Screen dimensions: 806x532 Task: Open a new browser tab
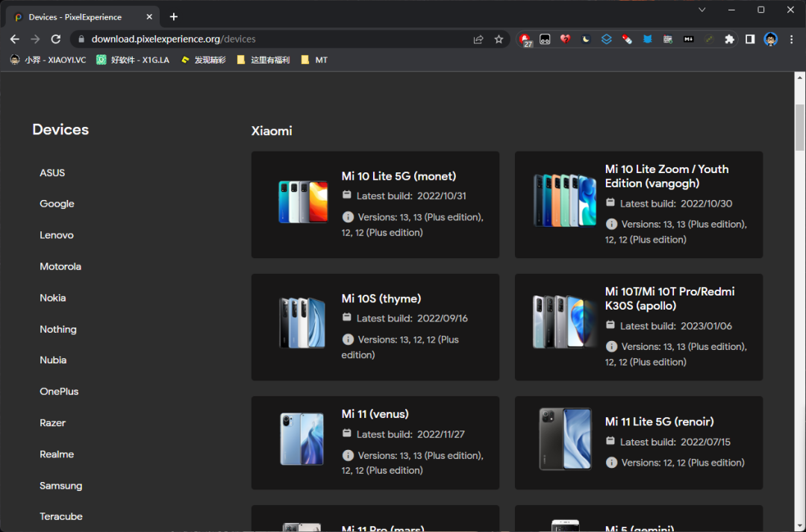coord(174,16)
